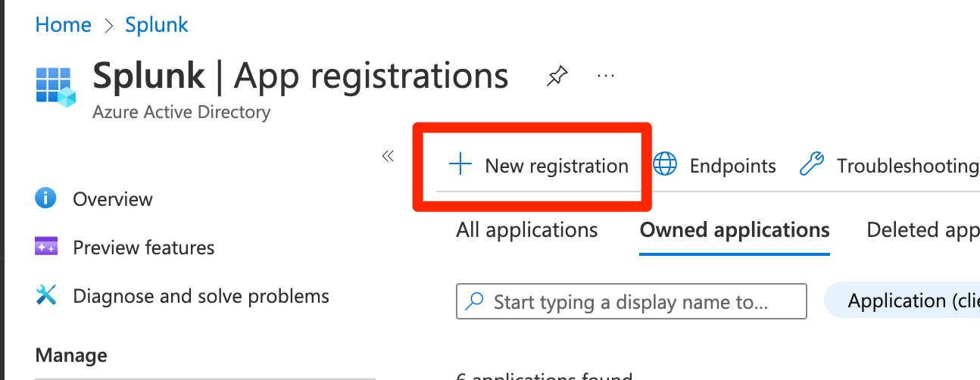Open the Endpoints toolbar item

pos(714,165)
